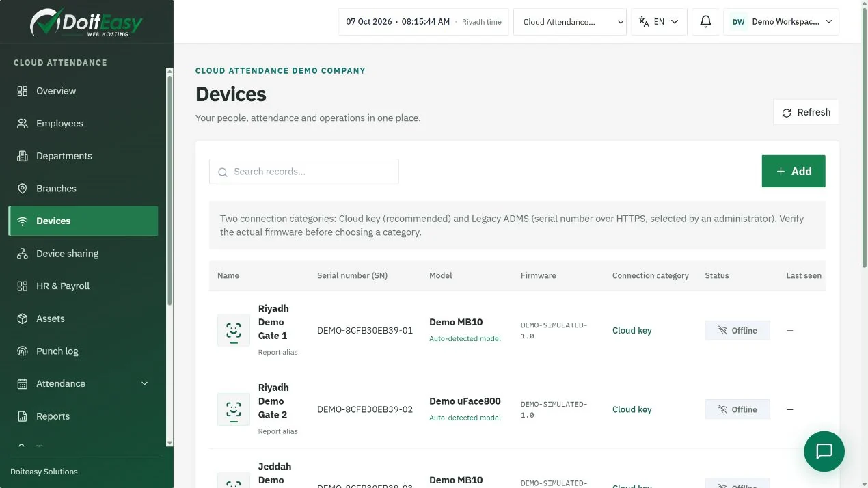Click face device icon for Riyadh Demo Gate 1

coord(234,330)
